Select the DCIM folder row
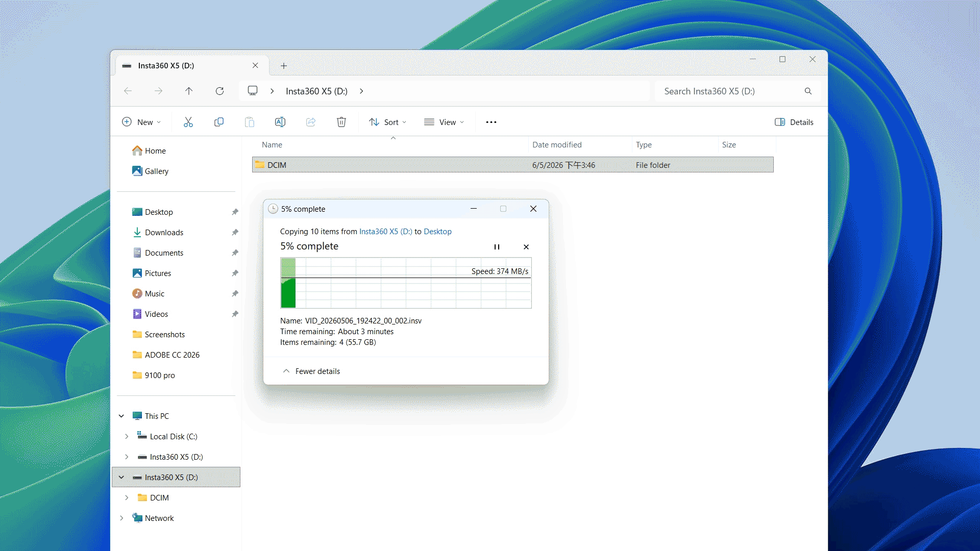The width and height of the screenshot is (980, 551). [x=512, y=165]
